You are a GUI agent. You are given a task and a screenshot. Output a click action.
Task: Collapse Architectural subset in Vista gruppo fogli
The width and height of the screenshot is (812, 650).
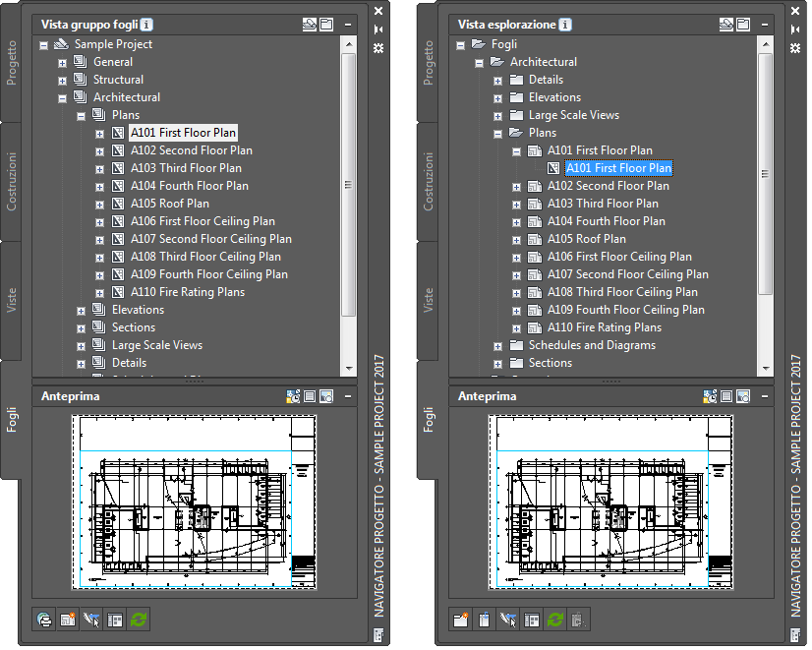(x=62, y=98)
